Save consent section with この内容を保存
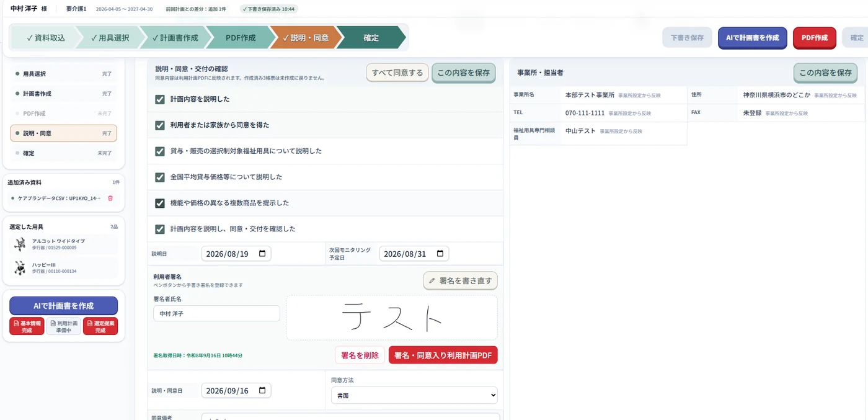Image resolution: width=868 pixels, height=420 pixels. 464,73
